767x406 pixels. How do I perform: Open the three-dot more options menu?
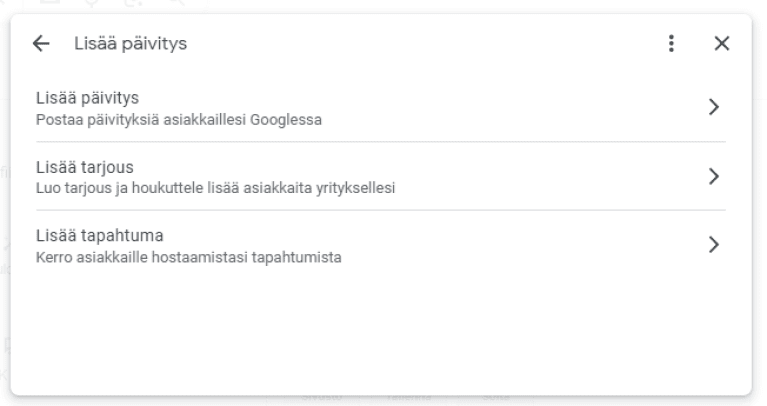pyautogui.click(x=672, y=44)
